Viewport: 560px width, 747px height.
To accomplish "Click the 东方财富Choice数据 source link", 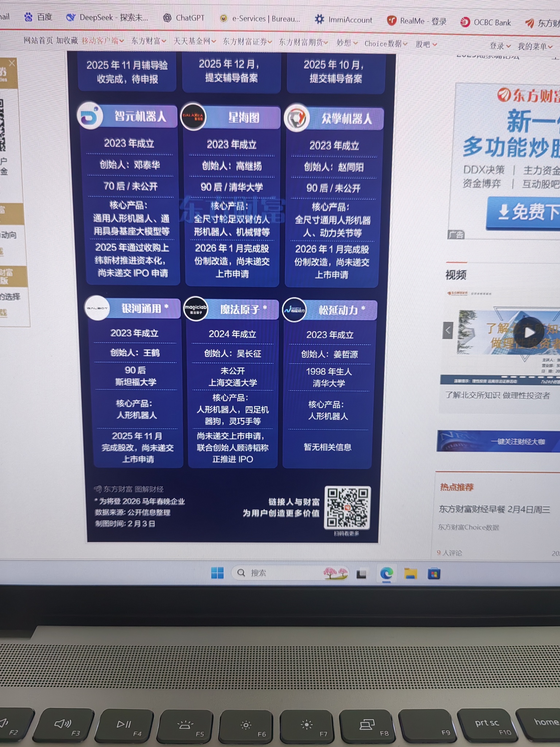I will tap(468, 527).
